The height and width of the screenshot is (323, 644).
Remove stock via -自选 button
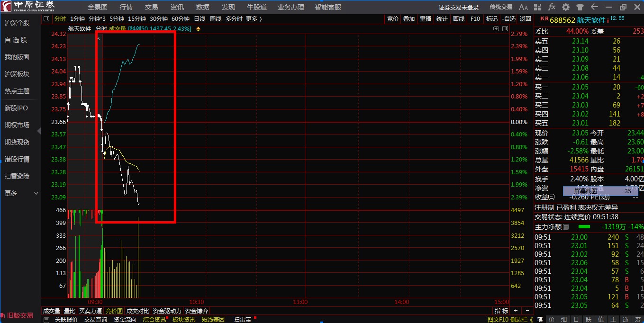pos(508,19)
